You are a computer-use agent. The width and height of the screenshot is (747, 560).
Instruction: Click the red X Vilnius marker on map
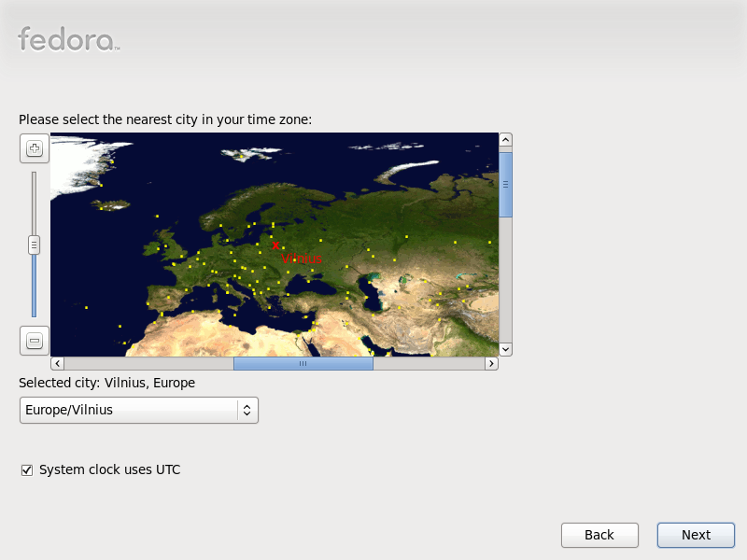pos(275,245)
